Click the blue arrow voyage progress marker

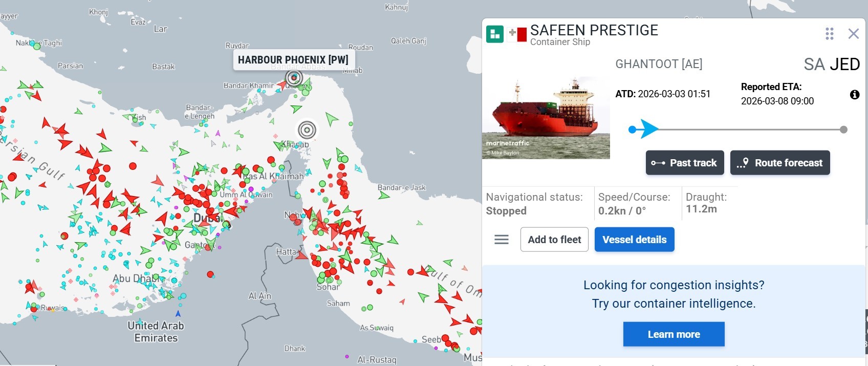(x=649, y=130)
